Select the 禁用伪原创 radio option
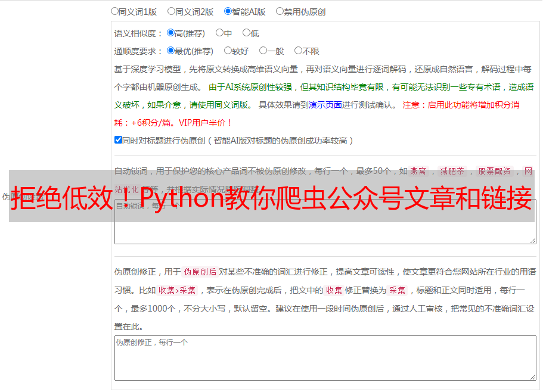 (280, 11)
